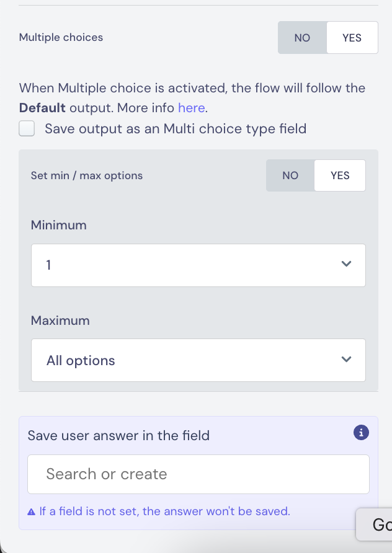Viewport: 392px width, 553px height.
Task: Open the Maximum dropdown showing All options
Action: (x=198, y=360)
